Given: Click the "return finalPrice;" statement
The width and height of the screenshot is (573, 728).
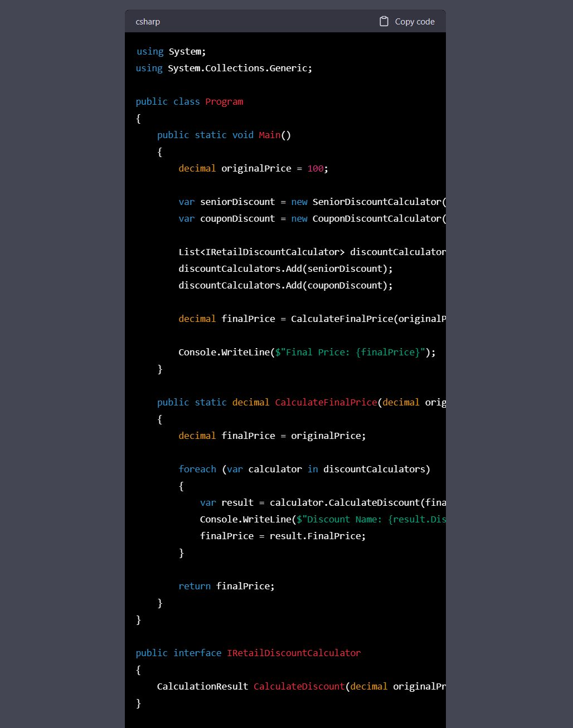Looking at the screenshot, I should 226,586.
